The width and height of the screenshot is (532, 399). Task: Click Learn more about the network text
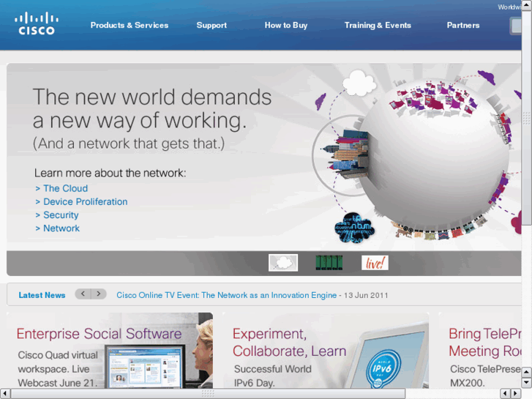coord(110,173)
